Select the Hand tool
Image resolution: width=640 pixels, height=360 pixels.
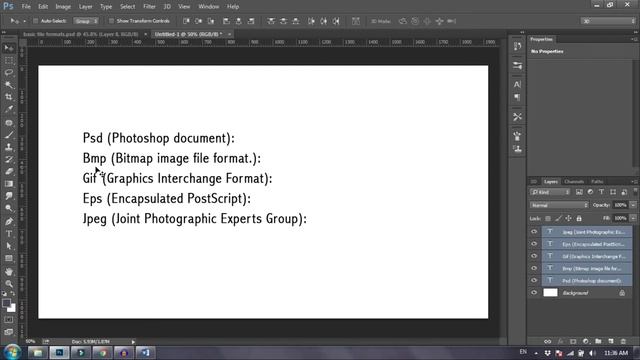click(9, 271)
